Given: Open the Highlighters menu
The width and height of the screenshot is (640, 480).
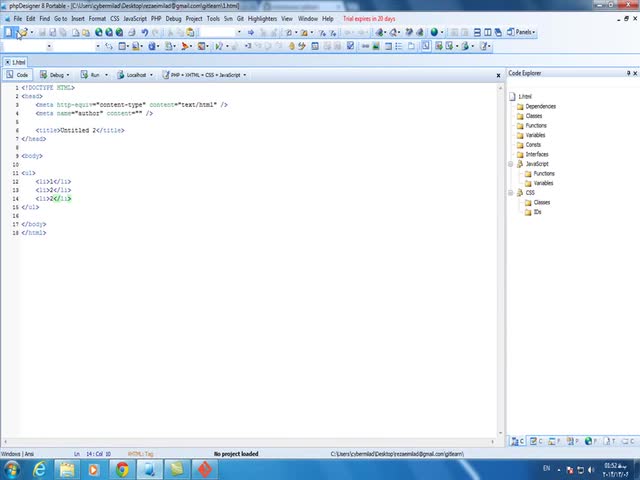Looking at the screenshot, I should click(x=262, y=19).
